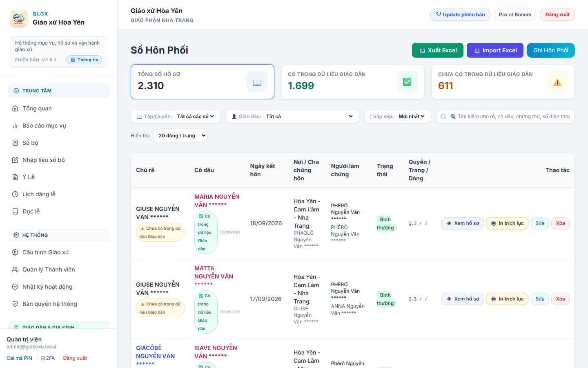Screen dimensions: 588x368
Task: Click the Import Excel button
Action: click(495, 50)
